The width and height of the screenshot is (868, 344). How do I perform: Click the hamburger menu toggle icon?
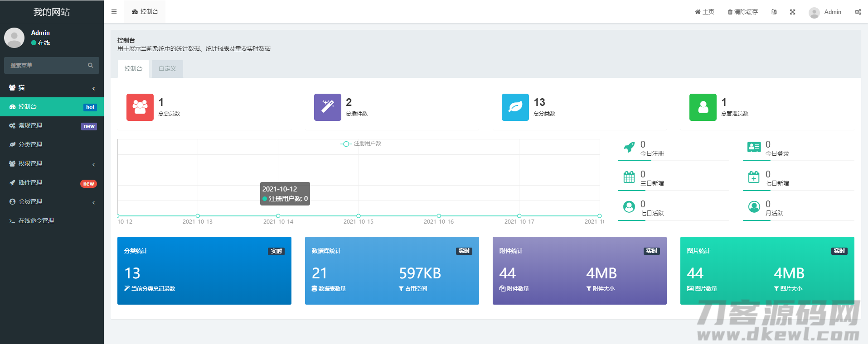click(114, 12)
